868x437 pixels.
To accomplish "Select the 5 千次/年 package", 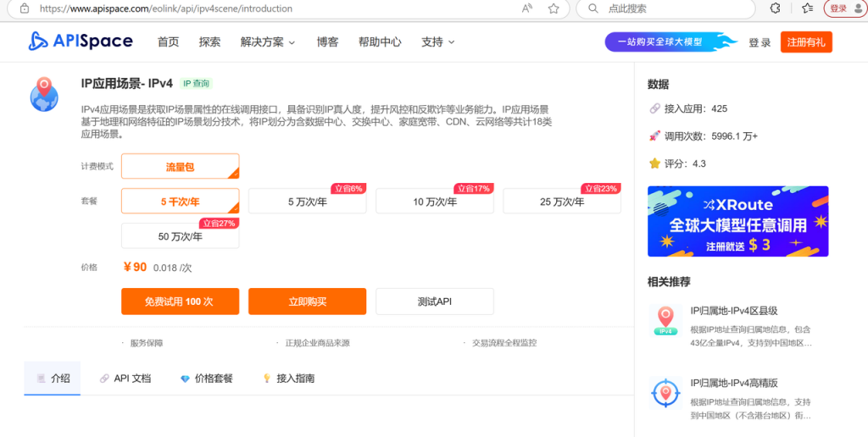I will [x=180, y=202].
